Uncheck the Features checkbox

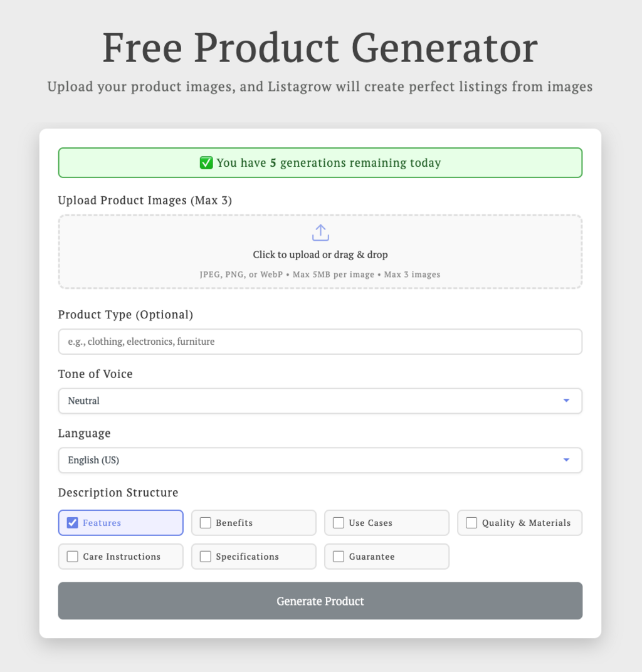tap(73, 523)
